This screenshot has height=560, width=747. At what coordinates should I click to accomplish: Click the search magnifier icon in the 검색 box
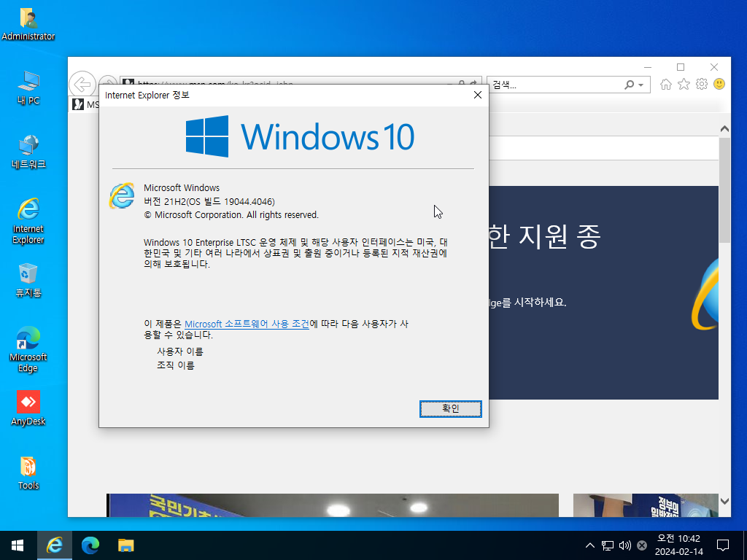point(630,85)
